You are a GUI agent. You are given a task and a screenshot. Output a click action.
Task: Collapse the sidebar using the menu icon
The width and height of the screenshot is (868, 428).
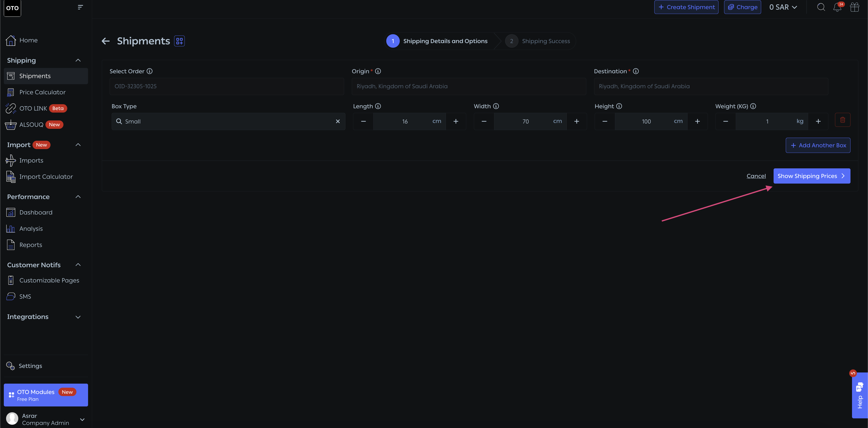80,7
